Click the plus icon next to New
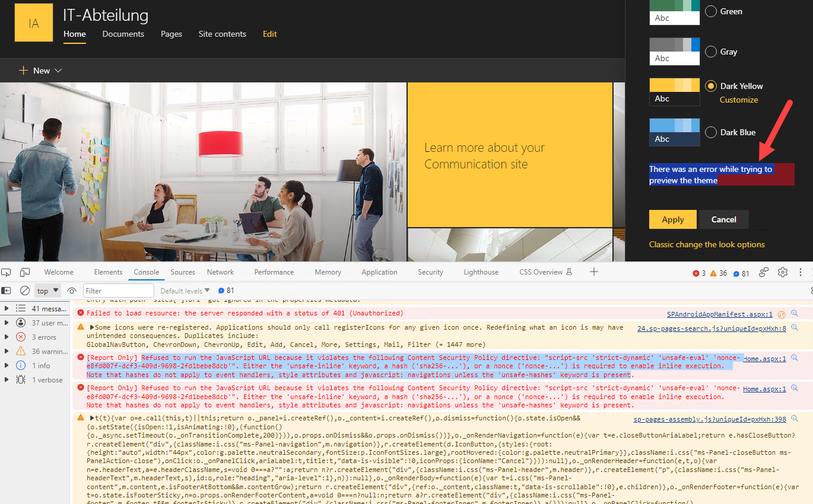This screenshot has height=504, width=813. [x=23, y=70]
